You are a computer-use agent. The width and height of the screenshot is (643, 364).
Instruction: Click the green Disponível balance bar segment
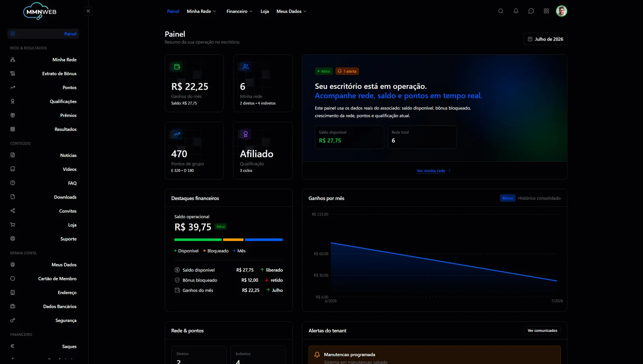click(198, 239)
